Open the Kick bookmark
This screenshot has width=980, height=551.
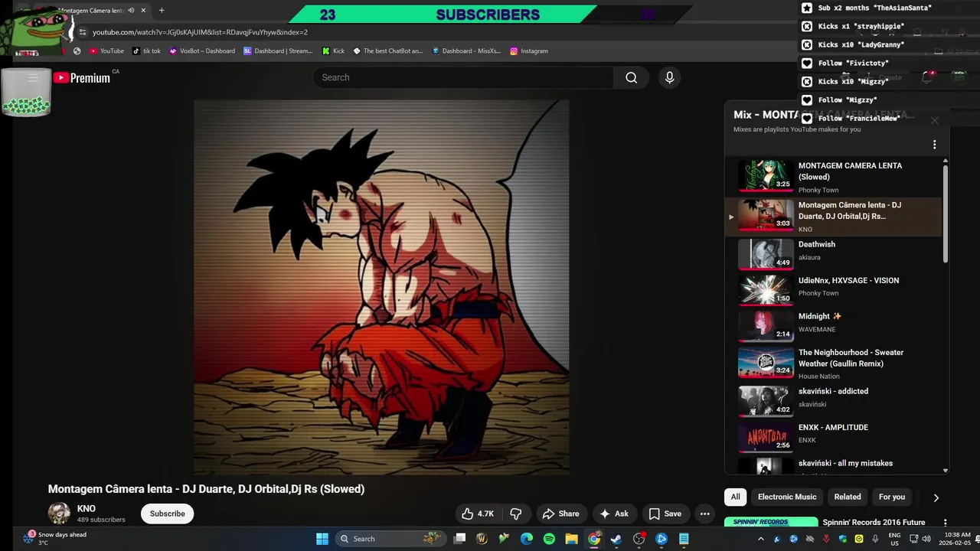(x=333, y=51)
